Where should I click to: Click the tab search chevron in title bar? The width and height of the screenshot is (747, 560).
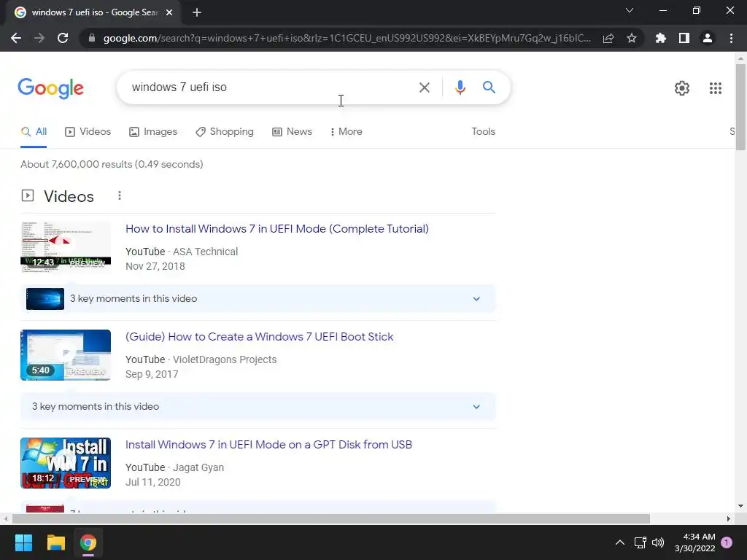coord(630,10)
